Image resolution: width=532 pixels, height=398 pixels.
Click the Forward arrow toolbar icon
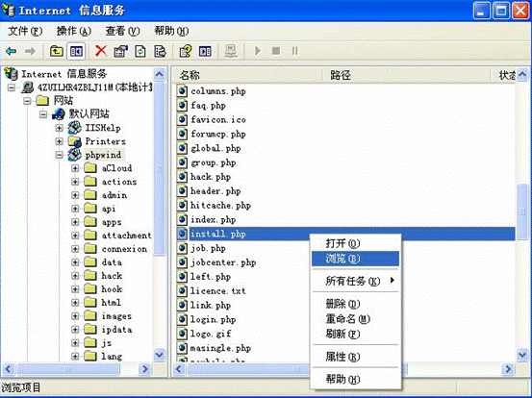(30, 51)
